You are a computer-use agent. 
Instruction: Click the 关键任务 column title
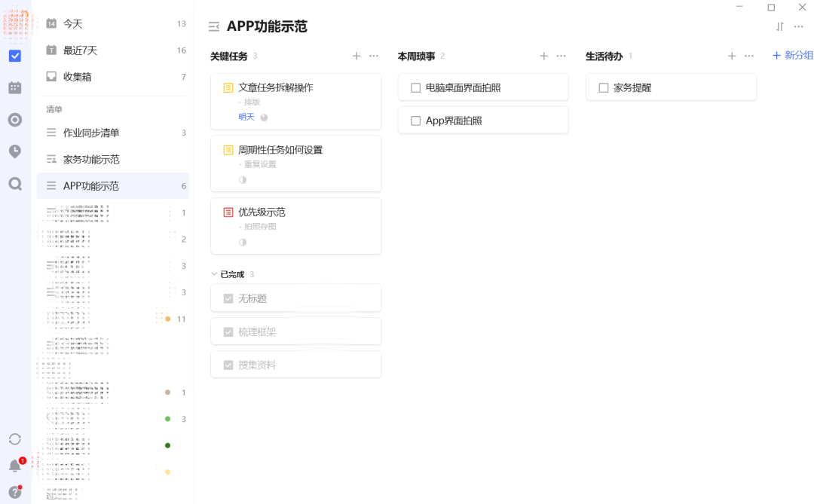228,56
